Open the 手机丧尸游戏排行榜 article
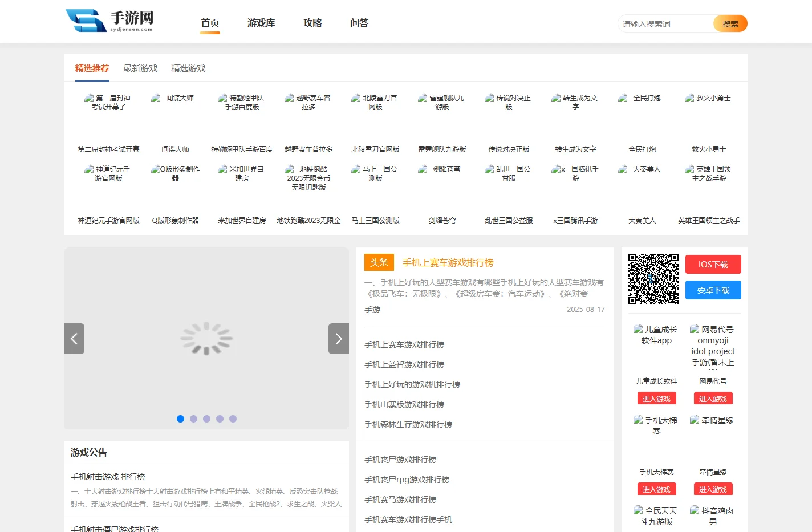 [x=400, y=460]
